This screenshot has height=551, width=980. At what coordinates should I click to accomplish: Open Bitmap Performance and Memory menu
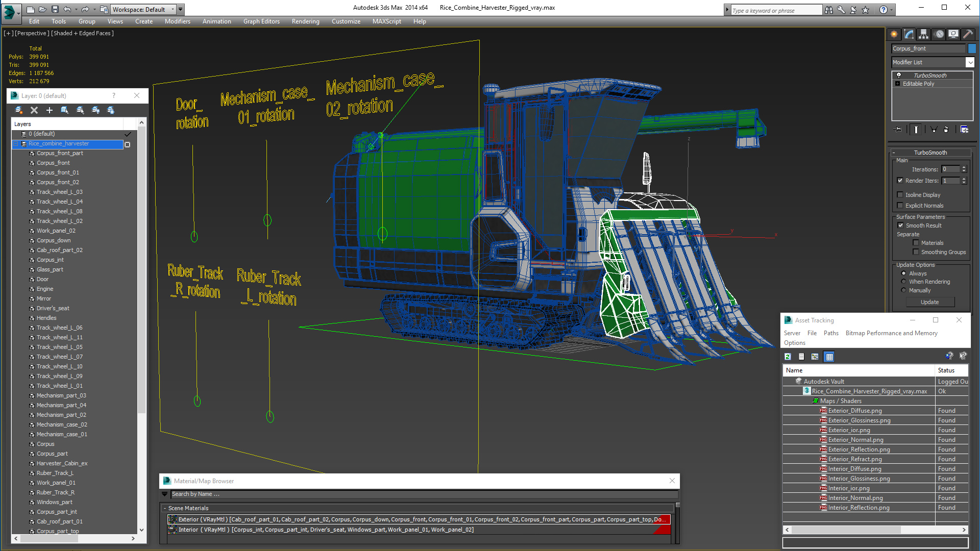coord(891,333)
